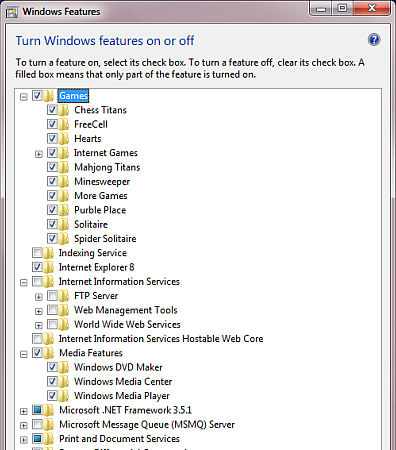
Task: Select the Purble Place label
Action: click(100, 210)
